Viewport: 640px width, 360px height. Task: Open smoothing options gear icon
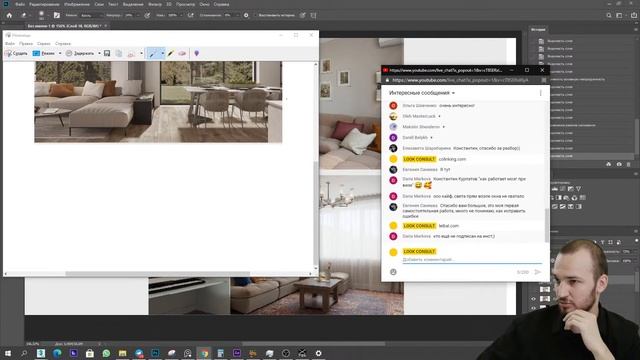246,15
